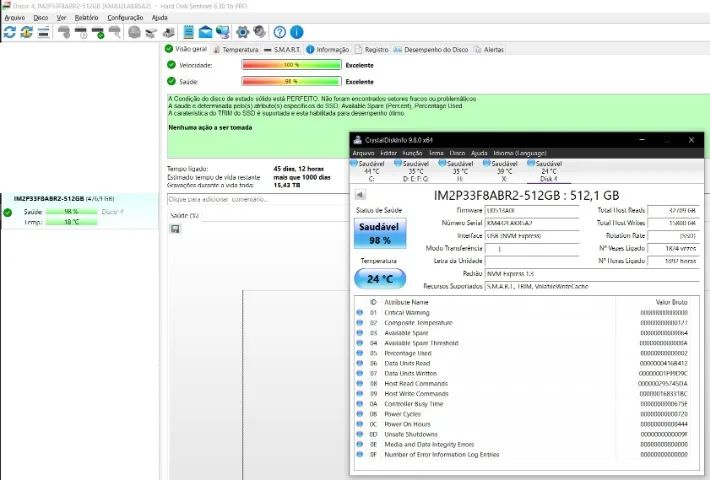Image resolution: width=710 pixels, height=480 pixels.
Task: Click the 24 °C temperature button
Action: 380,278
